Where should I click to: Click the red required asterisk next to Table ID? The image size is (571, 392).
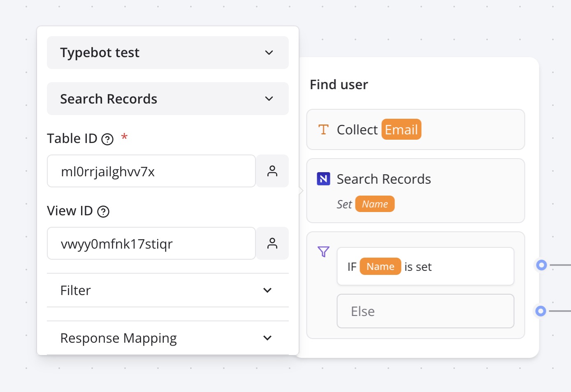pyautogui.click(x=124, y=138)
